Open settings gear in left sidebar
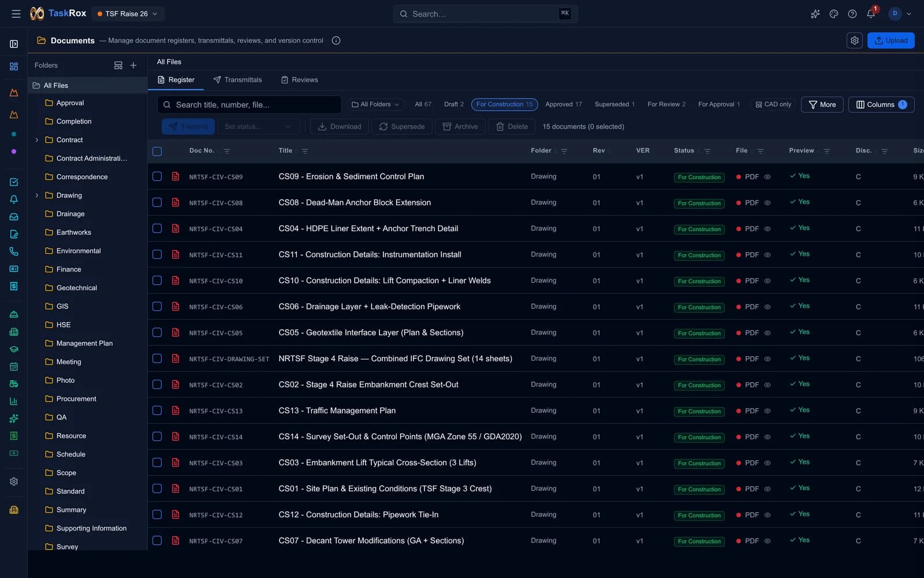 (x=14, y=481)
